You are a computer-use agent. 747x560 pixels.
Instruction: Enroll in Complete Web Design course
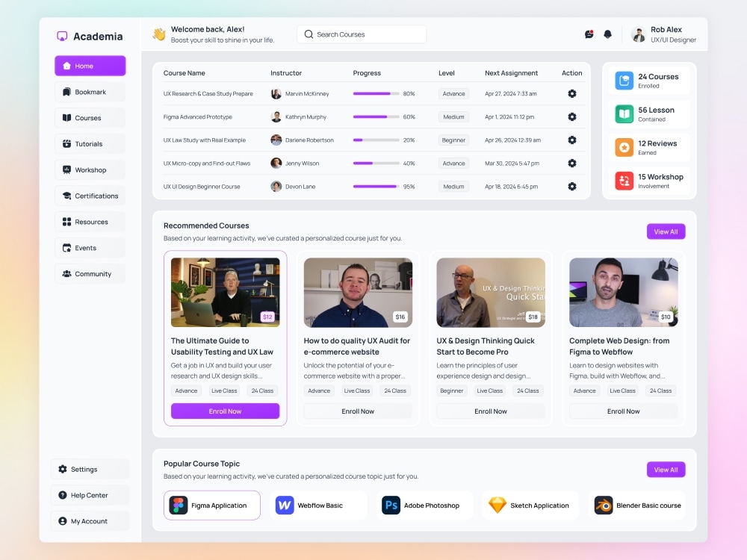(624, 411)
